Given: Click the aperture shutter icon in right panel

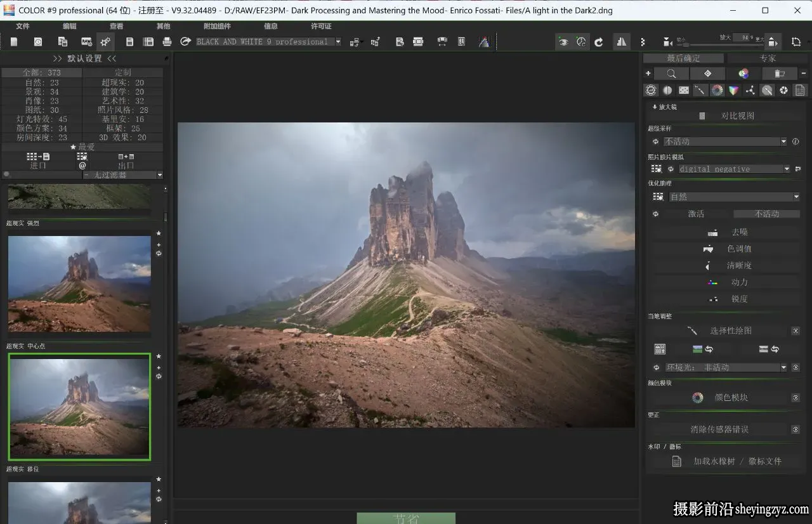Looking at the screenshot, I should (784, 90).
